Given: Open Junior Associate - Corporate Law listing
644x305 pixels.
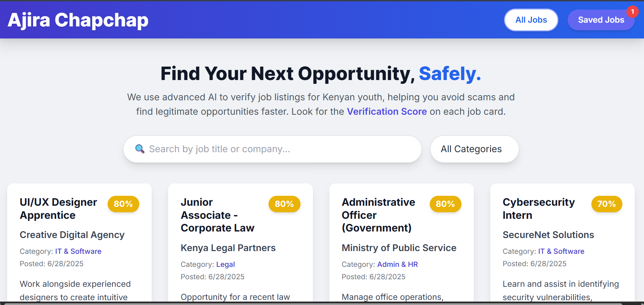Looking at the screenshot, I should (x=217, y=215).
